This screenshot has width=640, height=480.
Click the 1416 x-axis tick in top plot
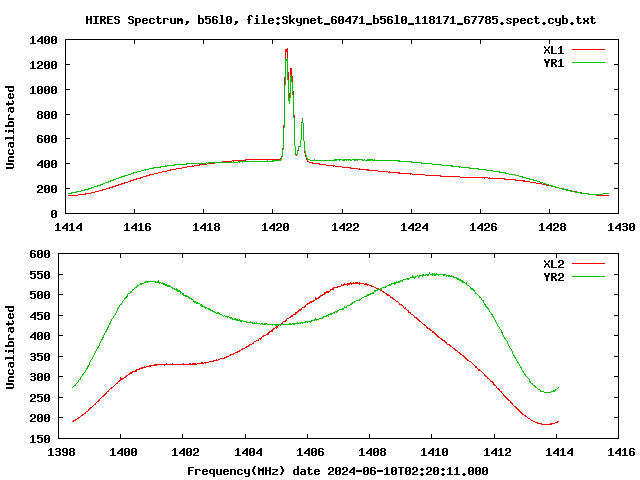point(137,227)
